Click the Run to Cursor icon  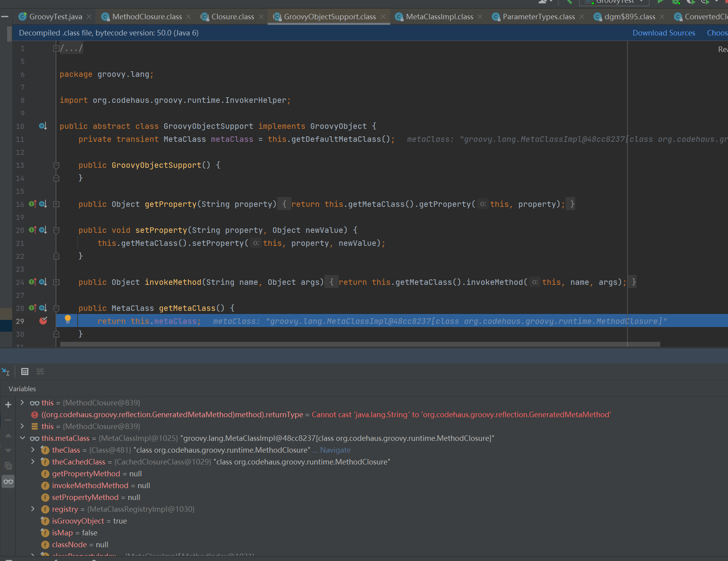pos(6,372)
